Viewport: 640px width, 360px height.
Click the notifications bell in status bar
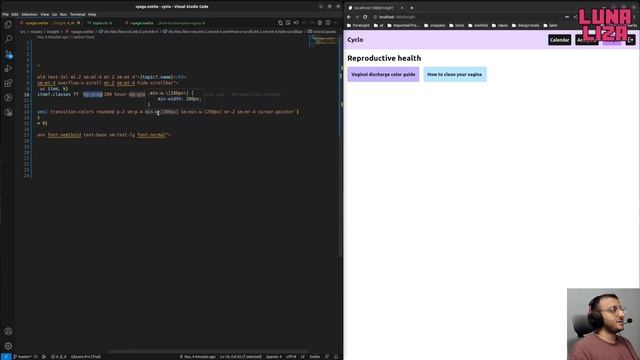pyautogui.click(x=336, y=356)
